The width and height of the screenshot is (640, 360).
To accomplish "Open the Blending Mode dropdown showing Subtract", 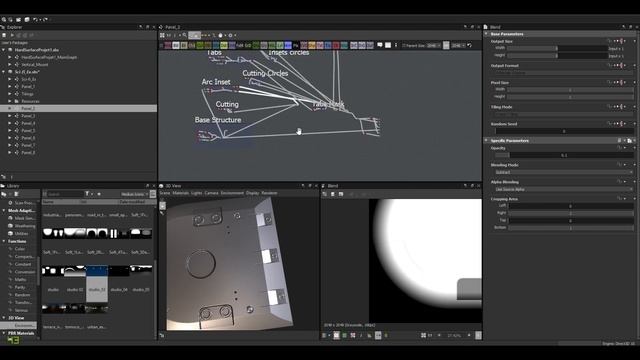I will [564, 172].
